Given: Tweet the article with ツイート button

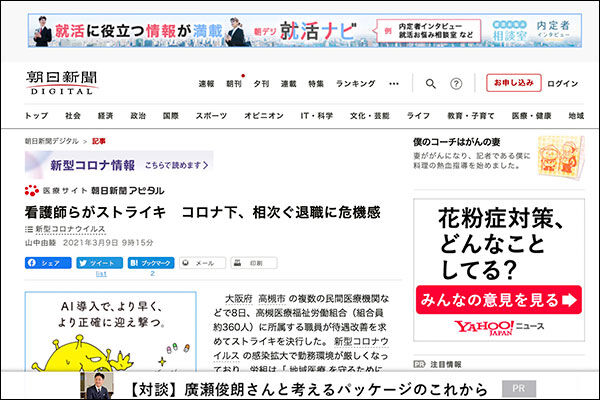Looking at the screenshot, I should (99, 263).
